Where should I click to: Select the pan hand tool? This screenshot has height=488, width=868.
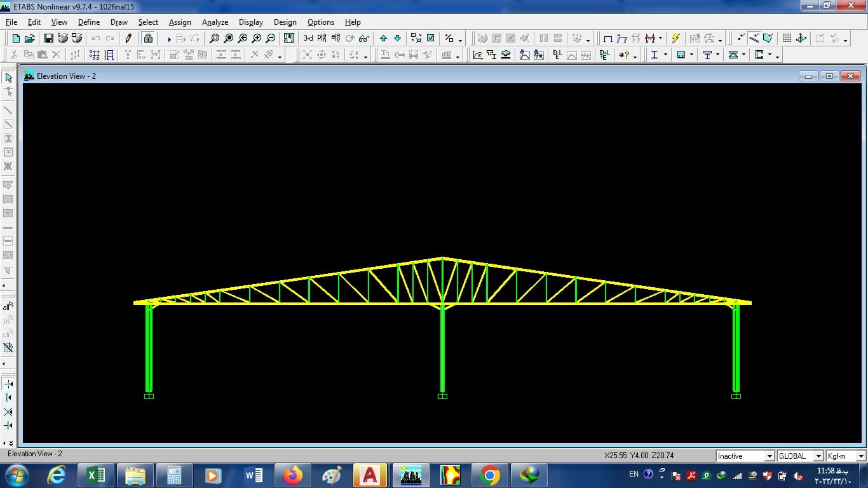(x=289, y=38)
